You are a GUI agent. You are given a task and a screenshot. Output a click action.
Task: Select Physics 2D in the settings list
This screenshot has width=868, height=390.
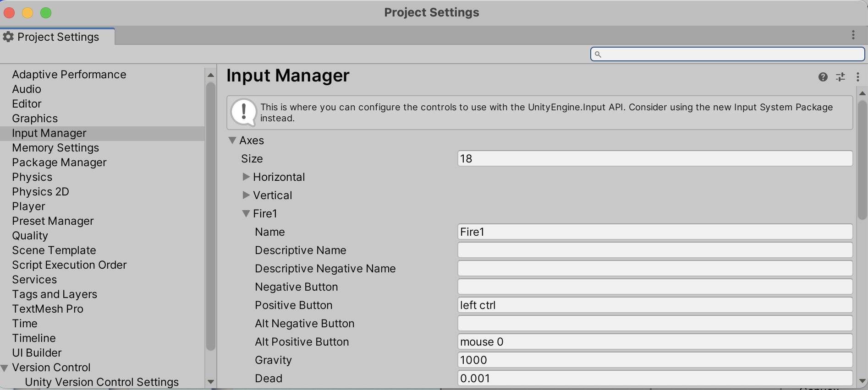pos(40,192)
